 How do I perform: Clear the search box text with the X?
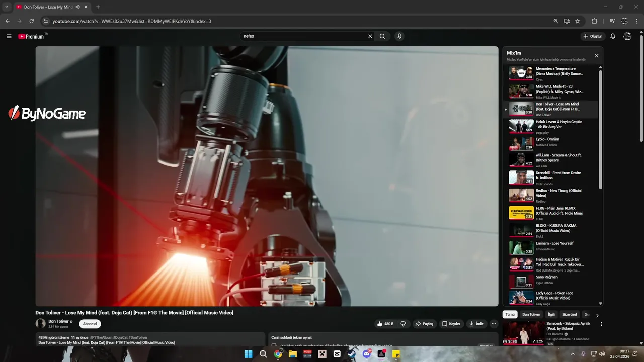(370, 36)
